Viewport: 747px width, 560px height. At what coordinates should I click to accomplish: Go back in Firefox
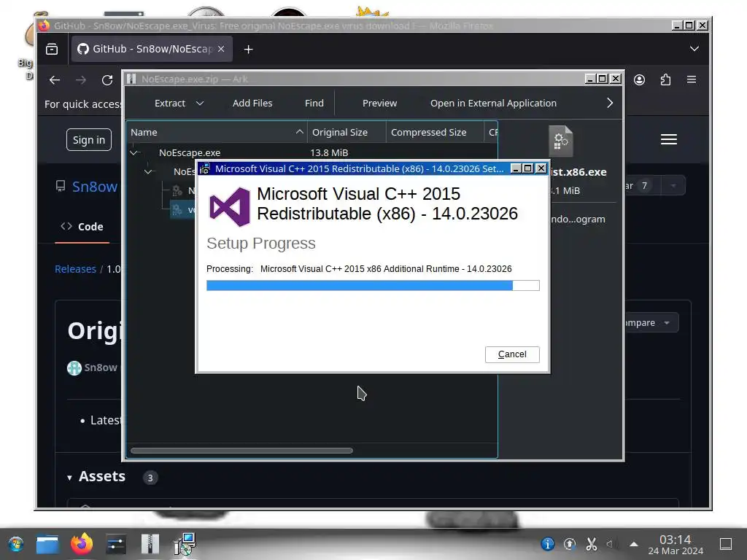click(55, 80)
